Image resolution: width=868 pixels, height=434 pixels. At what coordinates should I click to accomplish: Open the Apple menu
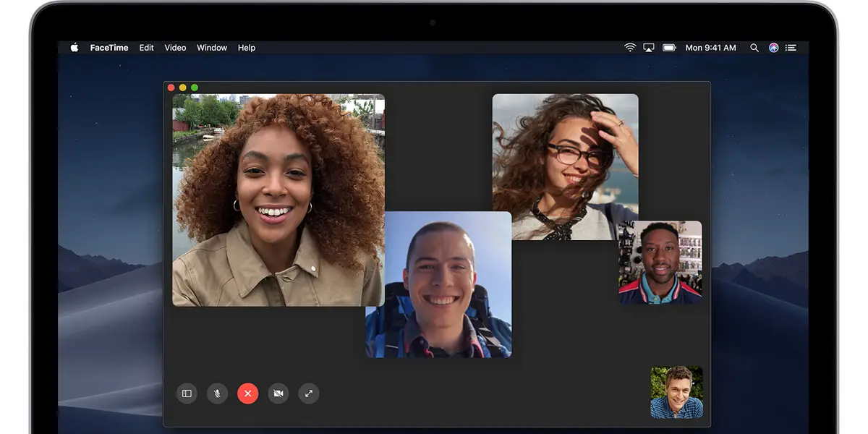point(74,48)
